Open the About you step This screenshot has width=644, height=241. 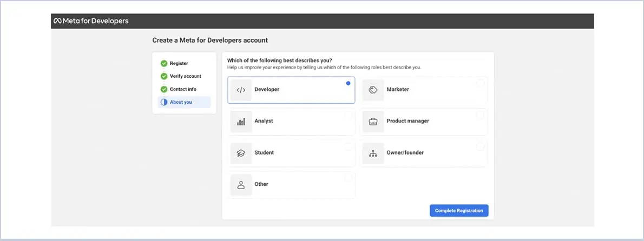click(x=185, y=102)
